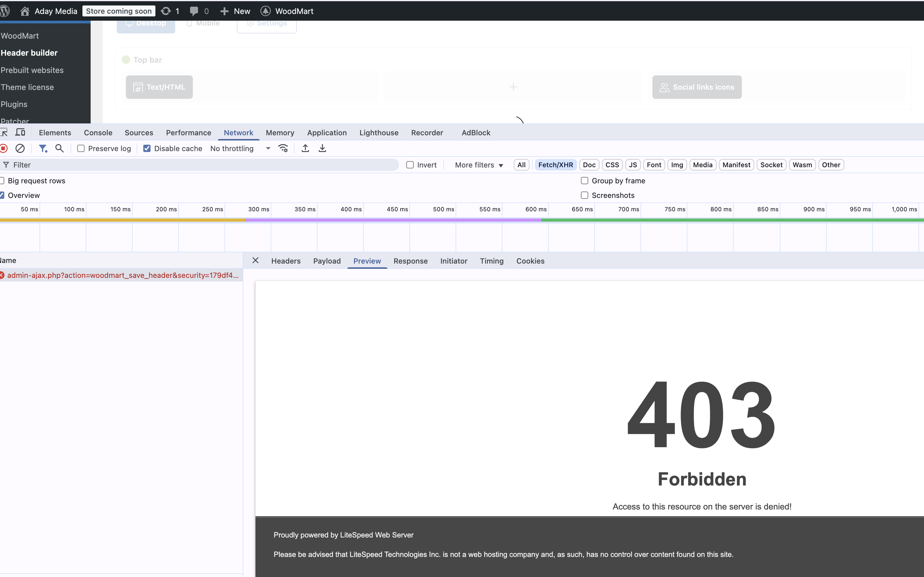Switch to the Console tab
Screen dimensions: 924x577
point(98,133)
